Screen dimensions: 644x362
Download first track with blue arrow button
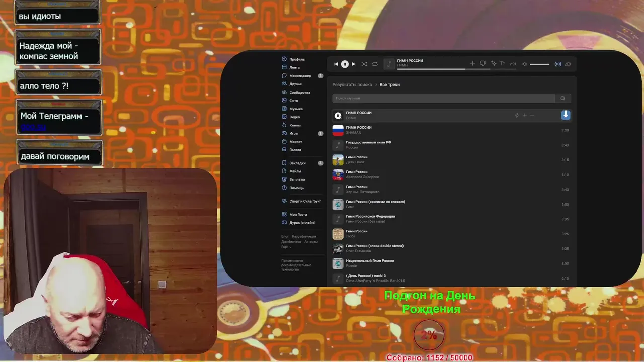566,115
